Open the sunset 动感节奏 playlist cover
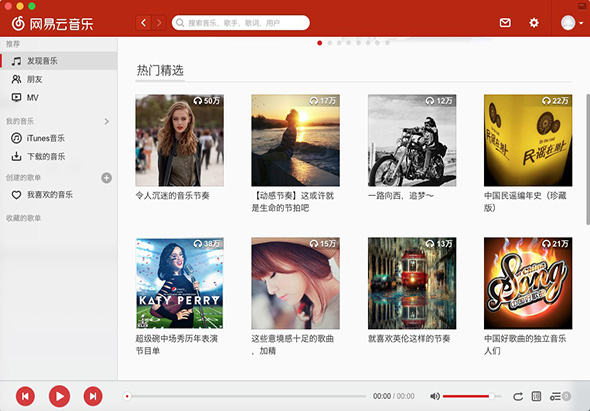 click(295, 140)
